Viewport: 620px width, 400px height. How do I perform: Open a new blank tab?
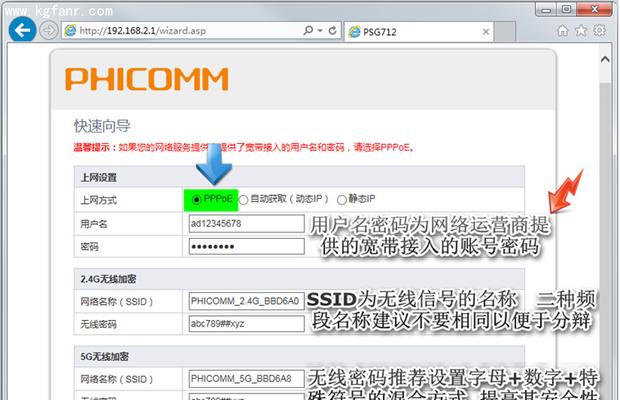click(x=505, y=32)
